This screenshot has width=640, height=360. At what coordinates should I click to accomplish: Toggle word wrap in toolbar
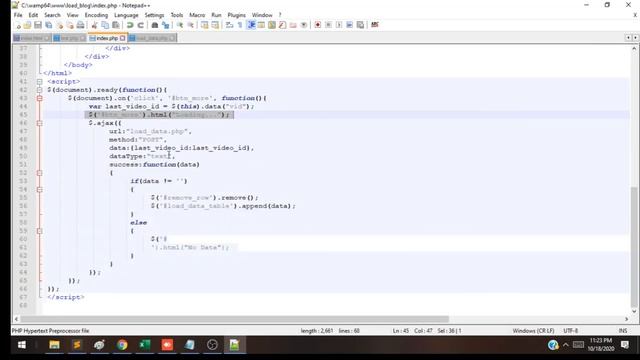[229, 25]
